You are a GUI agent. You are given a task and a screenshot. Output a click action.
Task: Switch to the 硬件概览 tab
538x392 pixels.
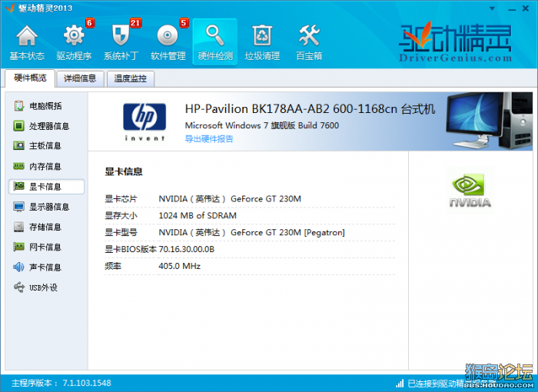click(30, 78)
